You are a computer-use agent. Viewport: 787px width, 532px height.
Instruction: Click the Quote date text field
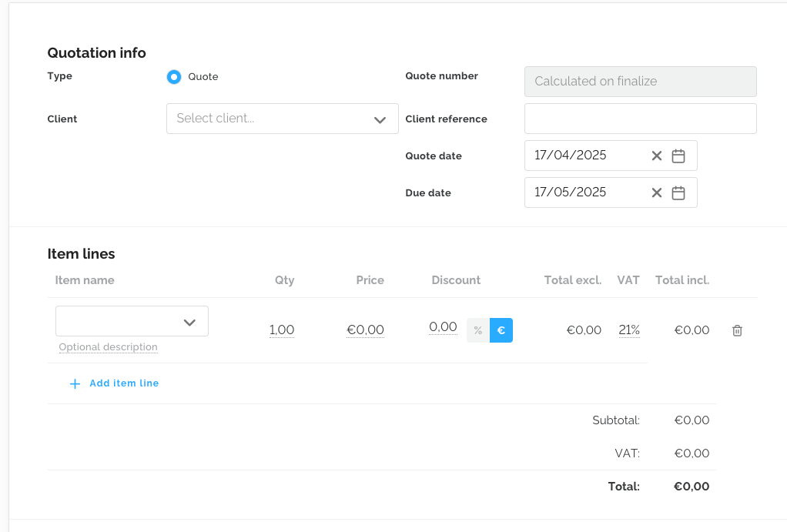pyautogui.click(x=585, y=156)
